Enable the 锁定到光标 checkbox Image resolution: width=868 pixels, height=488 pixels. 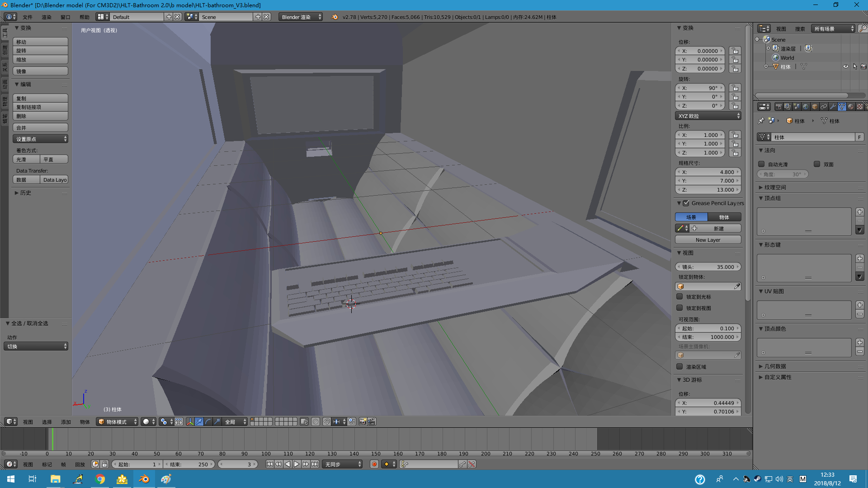click(x=679, y=297)
